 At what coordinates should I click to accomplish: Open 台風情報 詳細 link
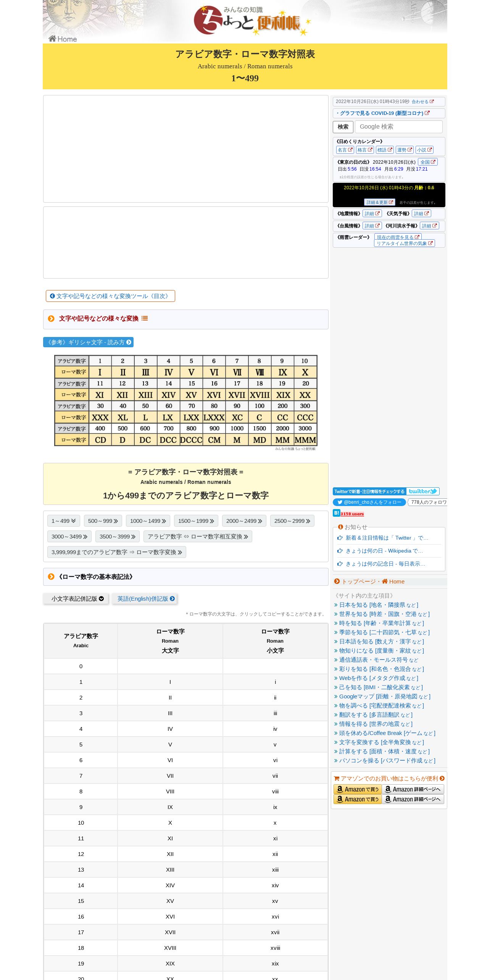click(x=372, y=226)
